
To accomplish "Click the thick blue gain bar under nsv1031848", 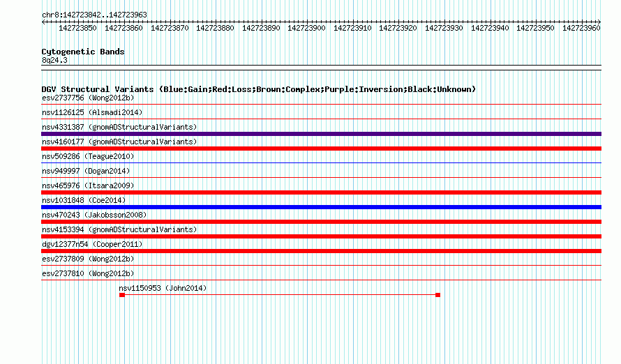I will (321, 207).
